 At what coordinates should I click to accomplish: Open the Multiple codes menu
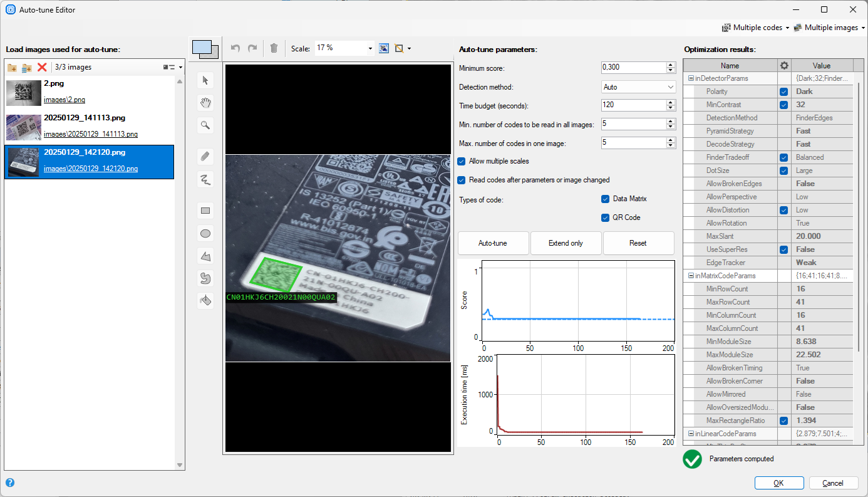tap(755, 28)
